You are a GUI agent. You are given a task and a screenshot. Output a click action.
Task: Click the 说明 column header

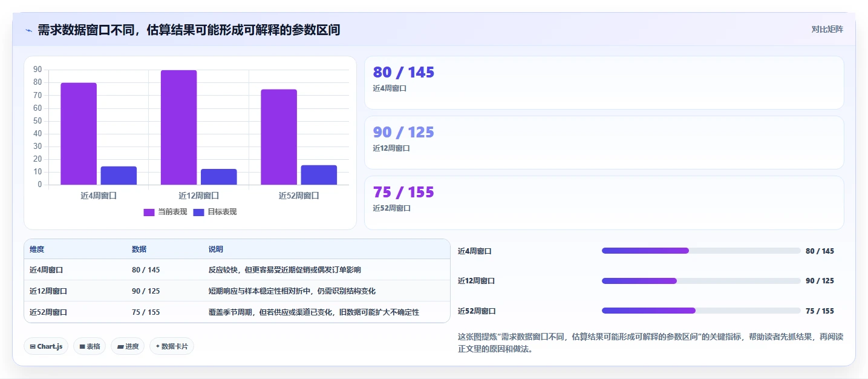point(216,249)
